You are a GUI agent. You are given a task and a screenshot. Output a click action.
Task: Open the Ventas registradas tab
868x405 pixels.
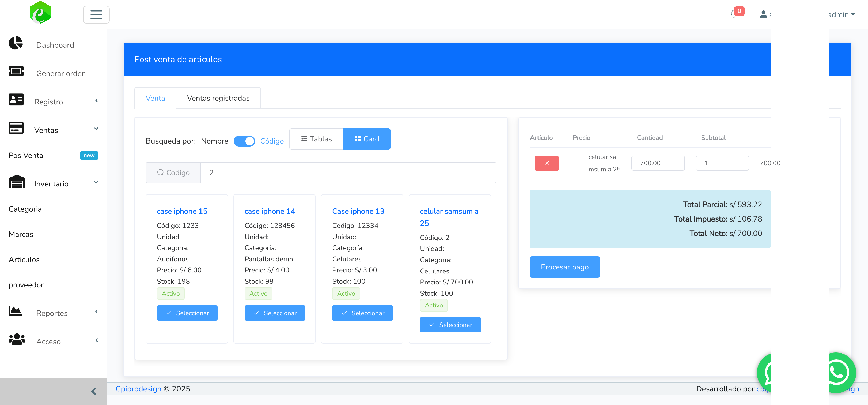coord(218,98)
